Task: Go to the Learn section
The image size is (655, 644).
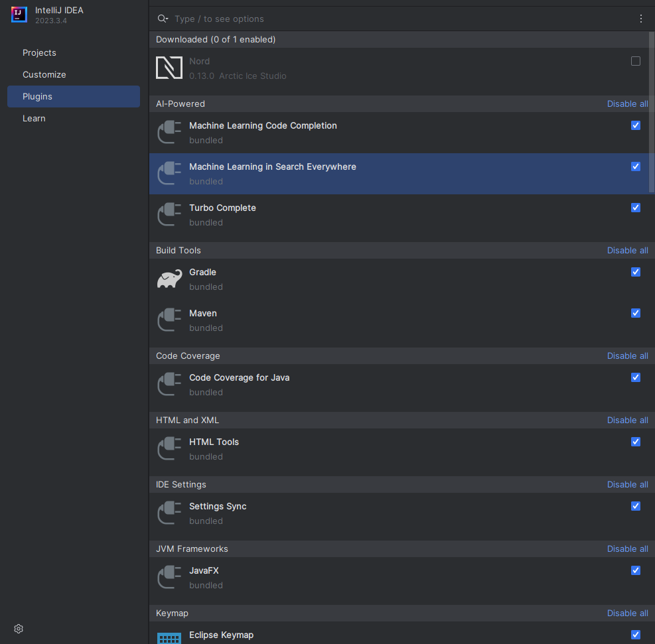Action: pos(74,118)
